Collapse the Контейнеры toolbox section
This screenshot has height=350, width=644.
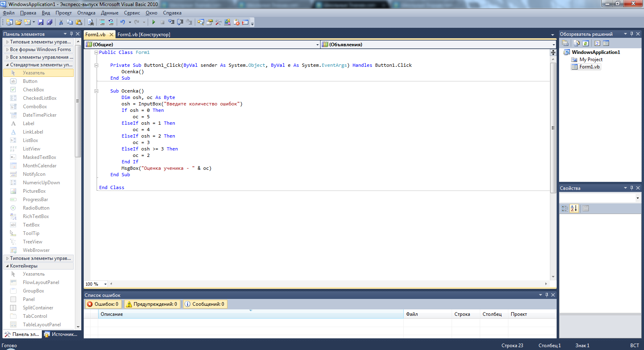point(7,266)
